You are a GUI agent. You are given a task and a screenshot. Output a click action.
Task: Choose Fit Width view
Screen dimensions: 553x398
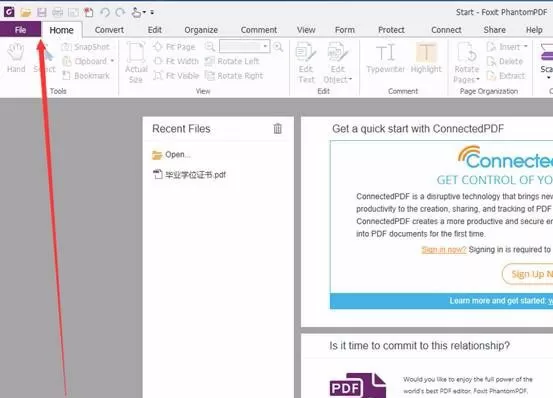coord(176,61)
